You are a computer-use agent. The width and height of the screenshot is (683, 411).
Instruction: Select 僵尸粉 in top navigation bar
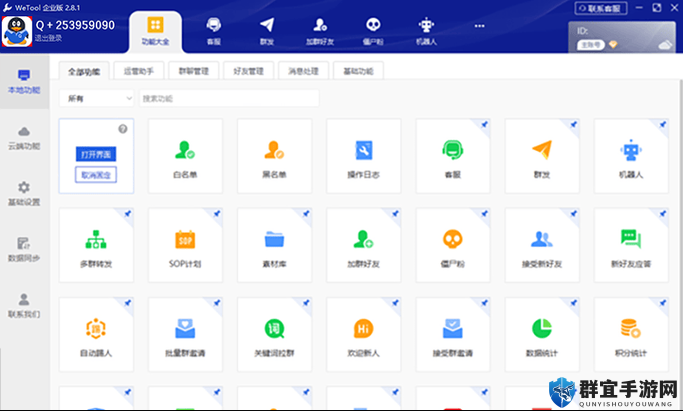click(373, 31)
